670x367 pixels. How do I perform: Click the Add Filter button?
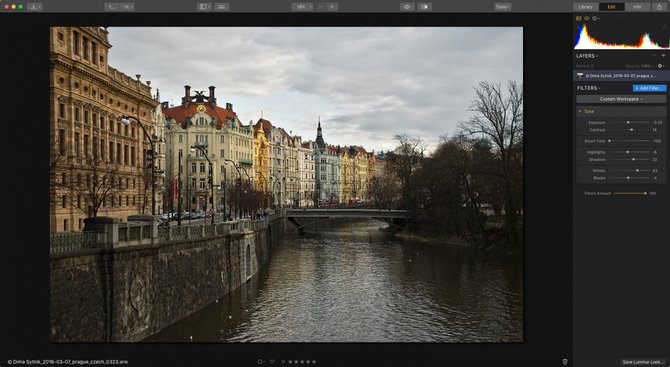coord(649,88)
